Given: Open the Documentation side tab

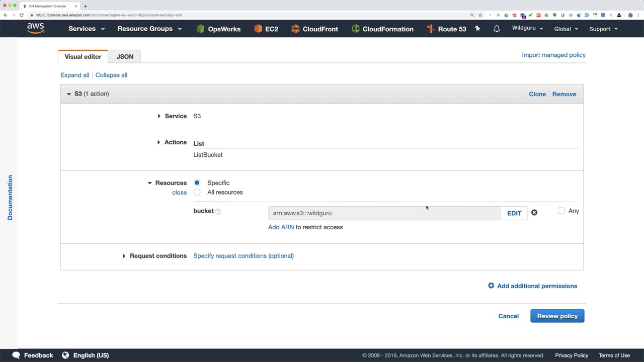Looking at the screenshot, I should 10,198.
